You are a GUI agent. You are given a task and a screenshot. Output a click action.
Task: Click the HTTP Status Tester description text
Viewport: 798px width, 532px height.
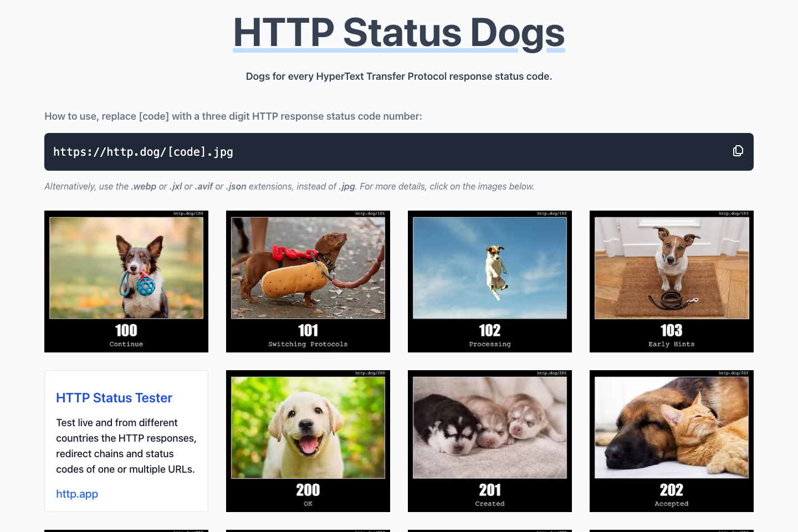[126, 446]
